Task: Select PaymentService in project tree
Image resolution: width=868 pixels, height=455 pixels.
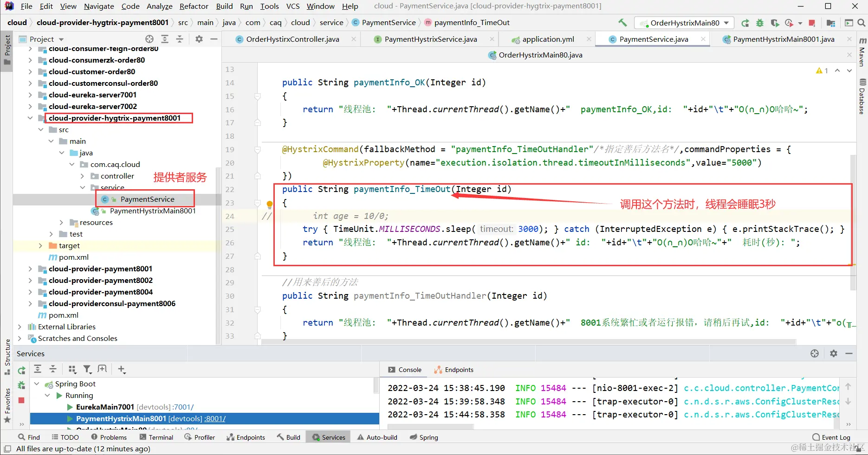Action: (147, 199)
